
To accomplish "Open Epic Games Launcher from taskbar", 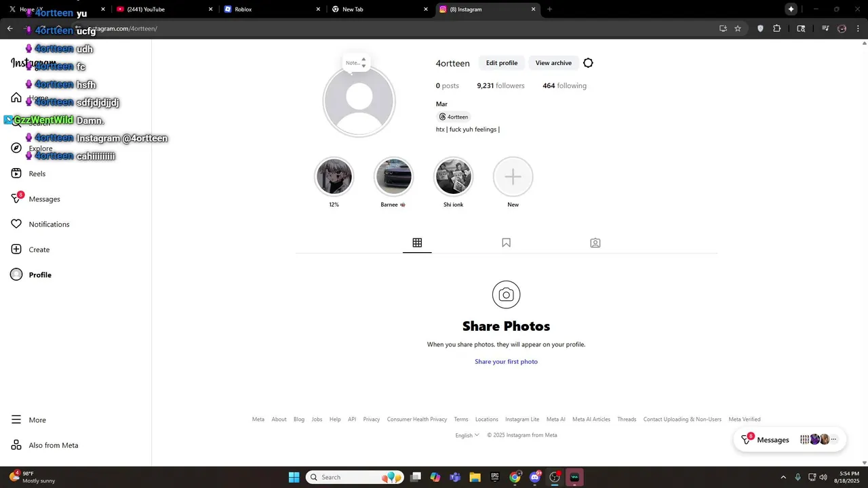I will coord(495,477).
